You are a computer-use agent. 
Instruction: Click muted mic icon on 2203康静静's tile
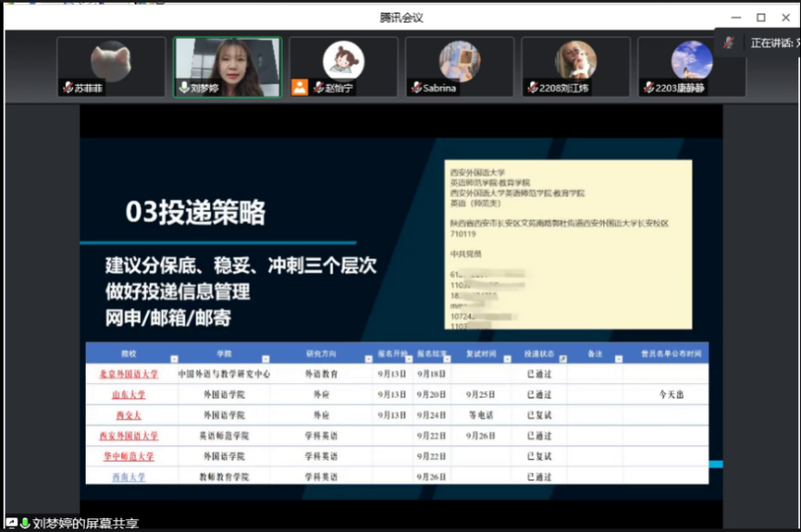pyautogui.click(x=648, y=89)
